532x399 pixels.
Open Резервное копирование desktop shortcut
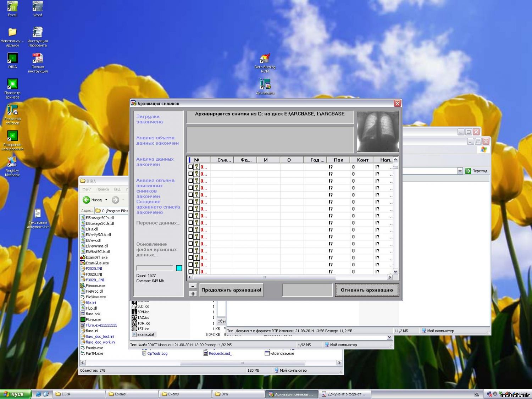click(x=12, y=136)
